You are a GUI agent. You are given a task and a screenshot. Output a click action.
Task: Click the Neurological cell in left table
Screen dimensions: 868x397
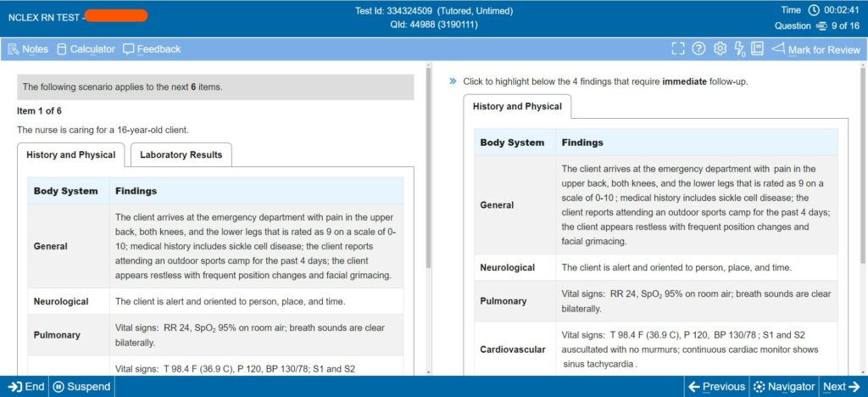pos(68,302)
